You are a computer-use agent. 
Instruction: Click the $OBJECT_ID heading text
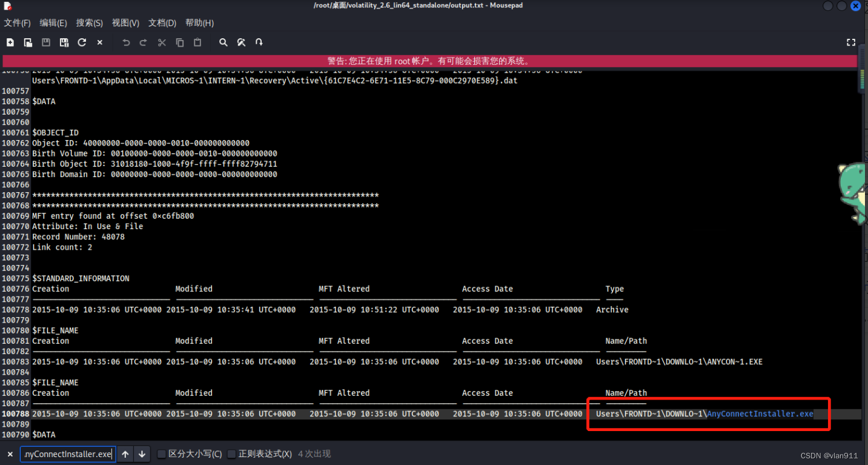(55, 133)
